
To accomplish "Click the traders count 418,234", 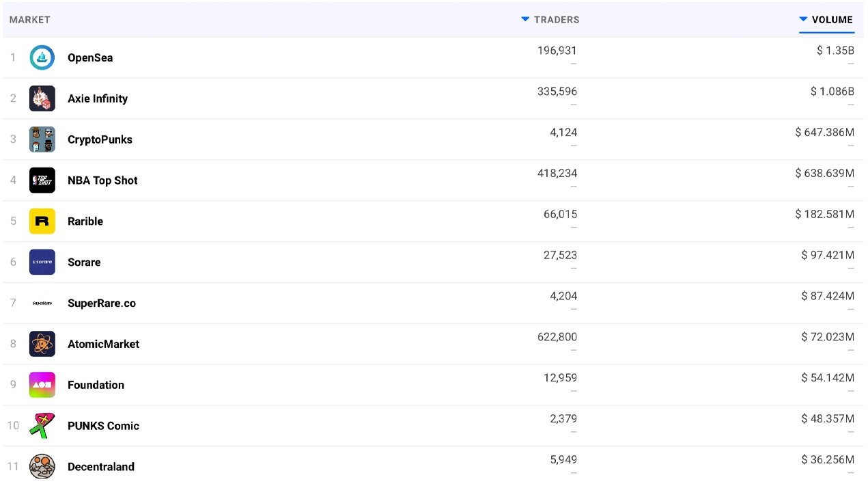I will coord(557,174).
